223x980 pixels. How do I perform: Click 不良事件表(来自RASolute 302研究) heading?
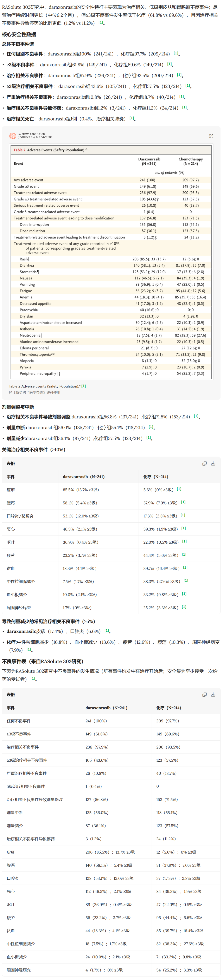(43, 662)
